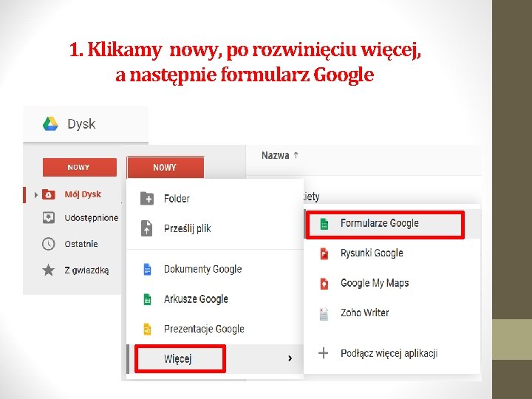532x399 pixels.
Task: Open Udostępnione in the sidebar
Action: tap(92, 218)
